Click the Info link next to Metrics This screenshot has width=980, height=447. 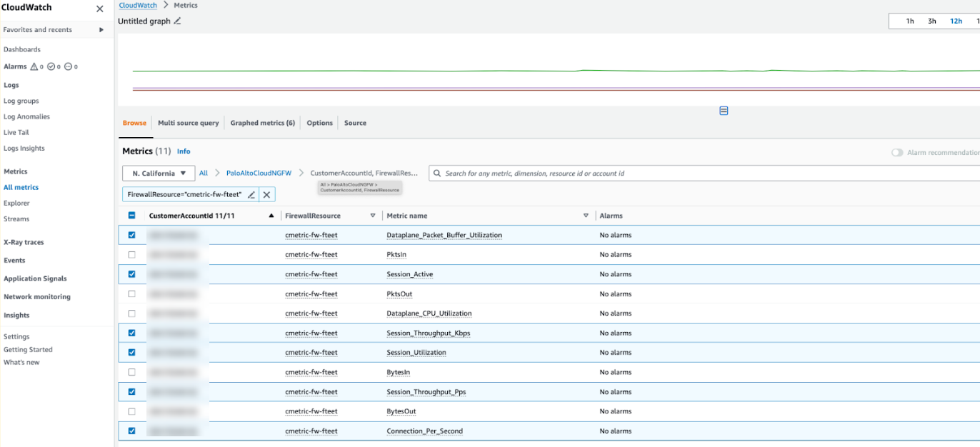point(184,151)
